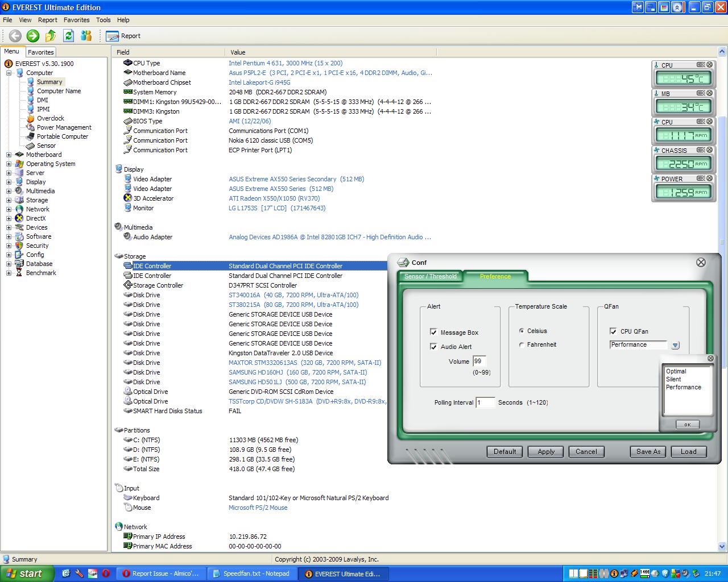Click the Security shield tree icon

[19, 246]
